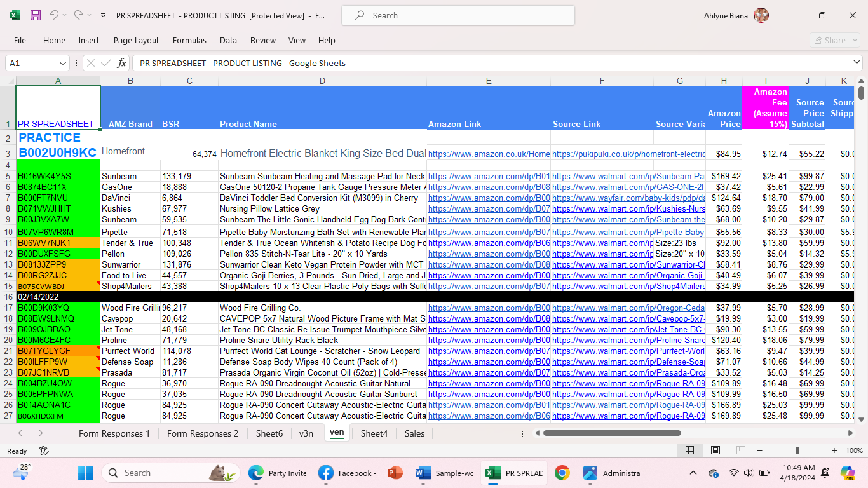Click the Share button
This screenshot has width=868, height=488.
tap(834, 40)
